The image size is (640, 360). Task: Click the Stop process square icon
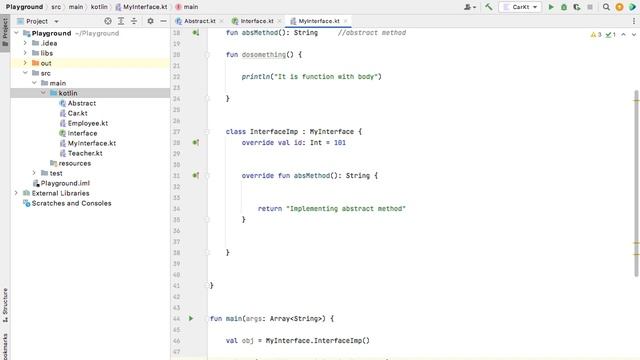click(x=589, y=7)
